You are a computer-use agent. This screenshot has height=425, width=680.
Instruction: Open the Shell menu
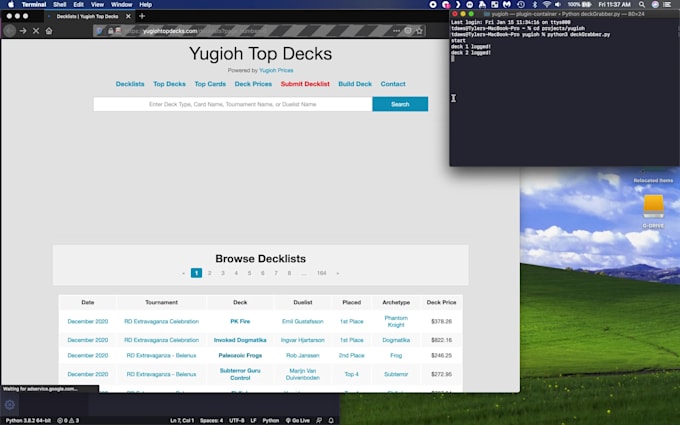59,4
